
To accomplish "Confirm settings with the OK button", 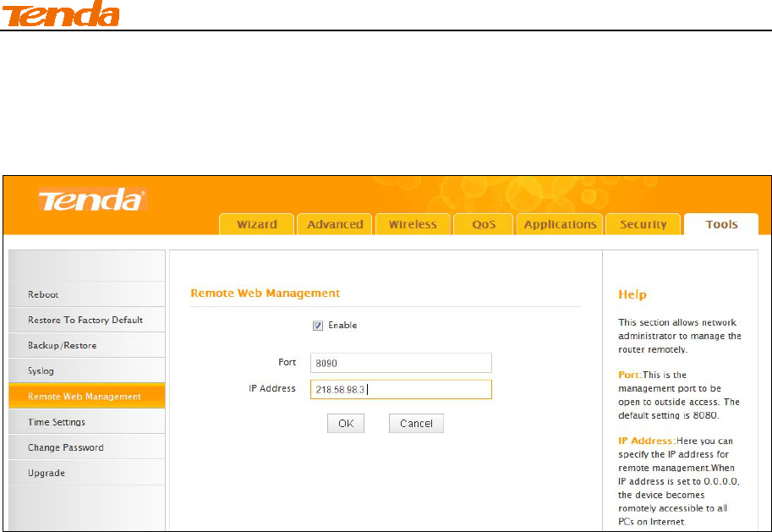I will coord(346,423).
